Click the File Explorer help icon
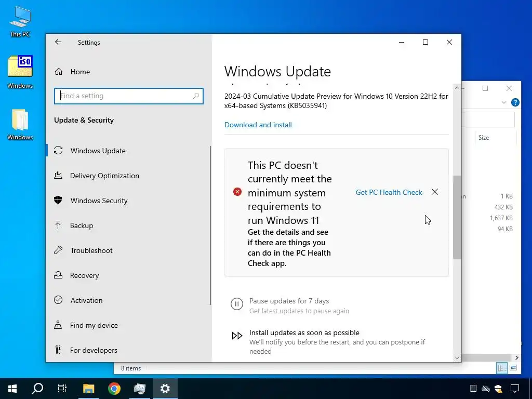 tap(515, 102)
